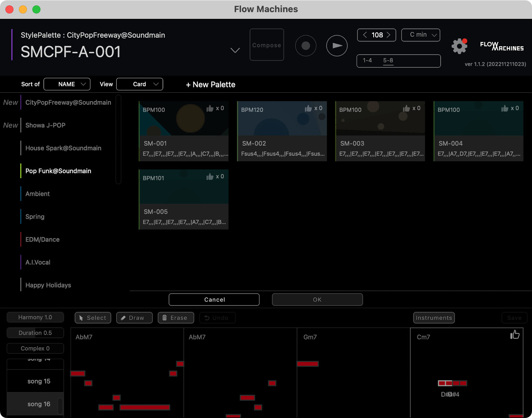Click the Compose button

(267, 45)
